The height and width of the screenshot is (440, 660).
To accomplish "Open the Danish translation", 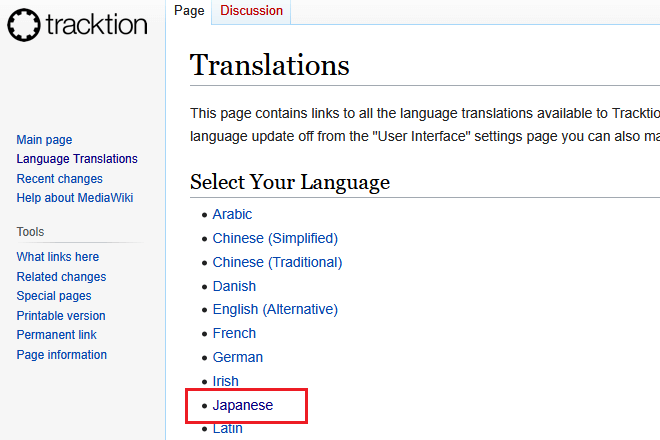I will (x=234, y=286).
